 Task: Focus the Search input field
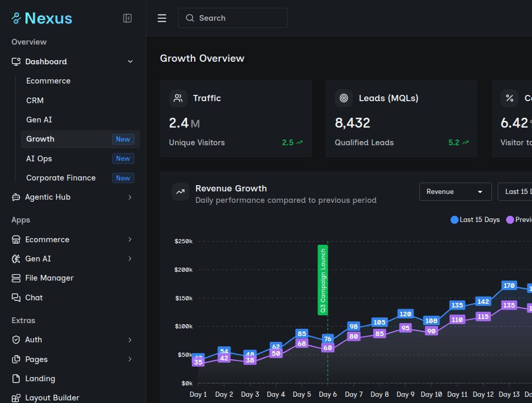233,18
